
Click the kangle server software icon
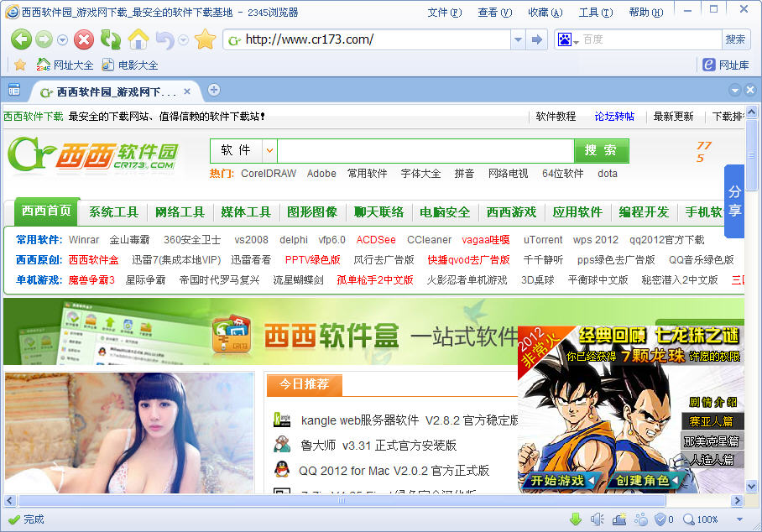(x=282, y=420)
